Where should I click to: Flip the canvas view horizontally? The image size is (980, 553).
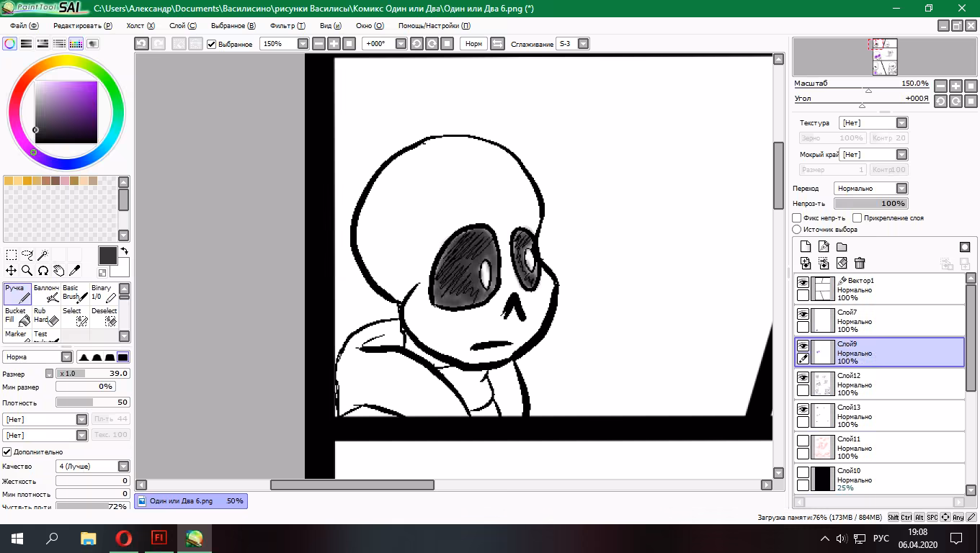(x=497, y=44)
